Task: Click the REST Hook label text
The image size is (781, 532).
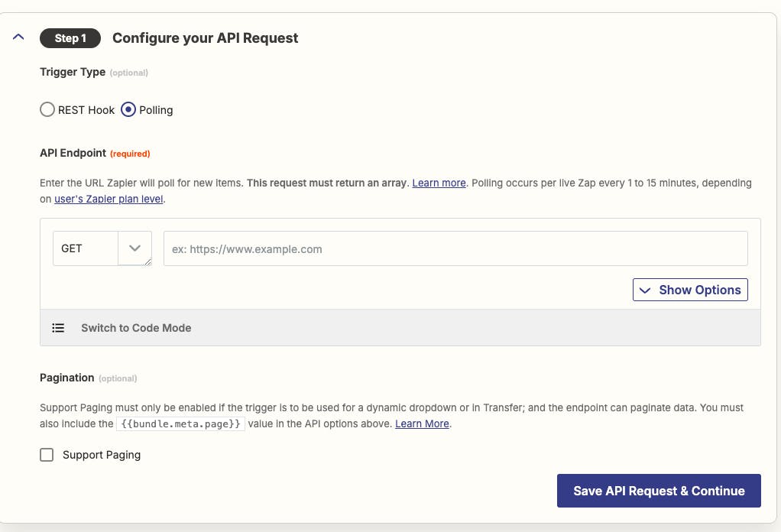Action: [86, 110]
